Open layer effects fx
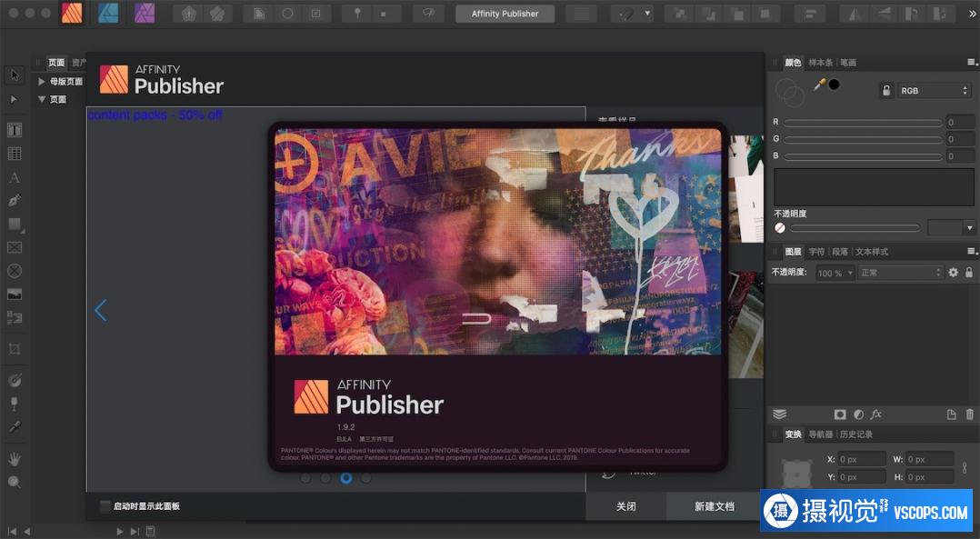This screenshot has width=980, height=539. (x=876, y=414)
